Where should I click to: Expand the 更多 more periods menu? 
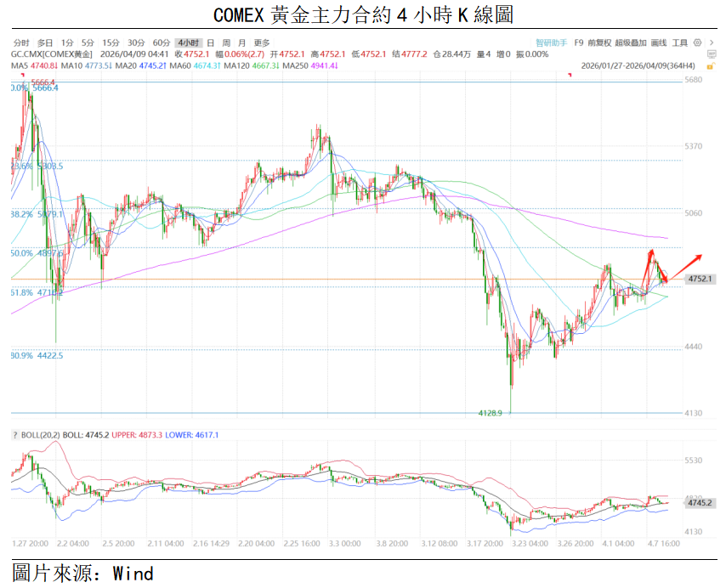262,42
